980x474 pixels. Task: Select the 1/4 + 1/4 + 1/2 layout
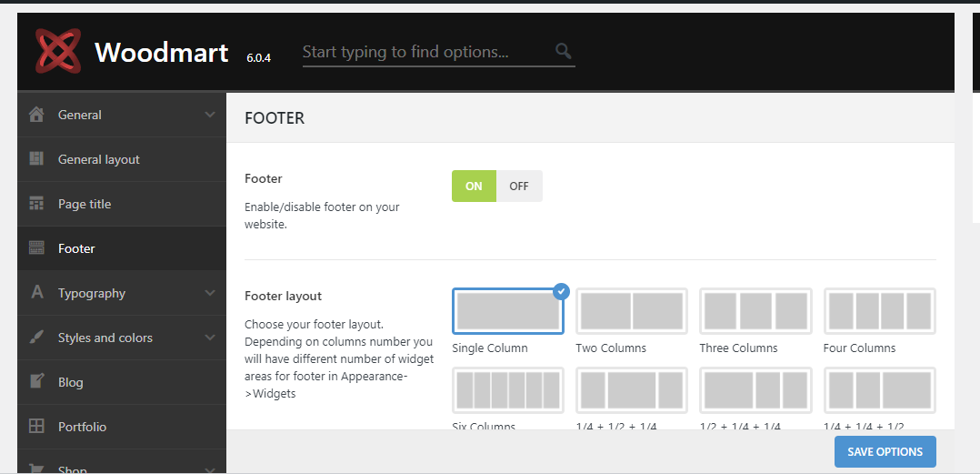(879, 390)
